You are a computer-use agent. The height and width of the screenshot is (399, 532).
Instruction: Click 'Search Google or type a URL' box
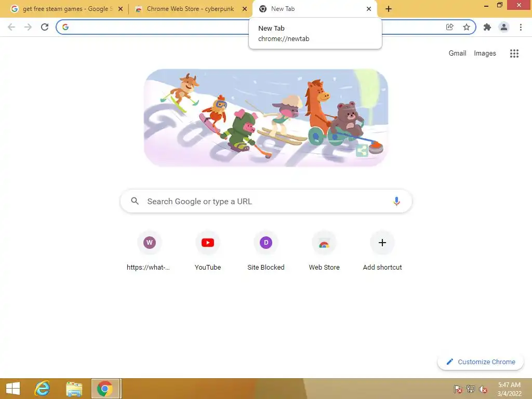tap(266, 201)
